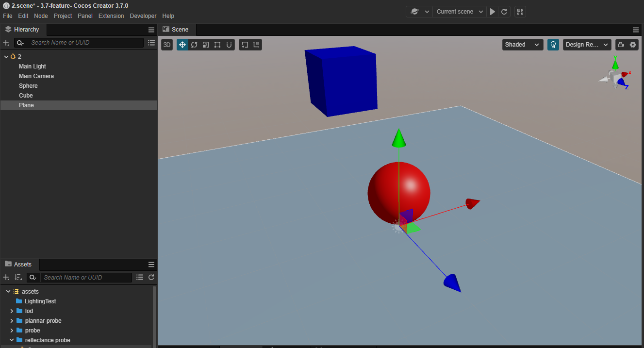This screenshot has width=644, height=348.
Task: Refresh the preview device
Action: pos(504,12)
